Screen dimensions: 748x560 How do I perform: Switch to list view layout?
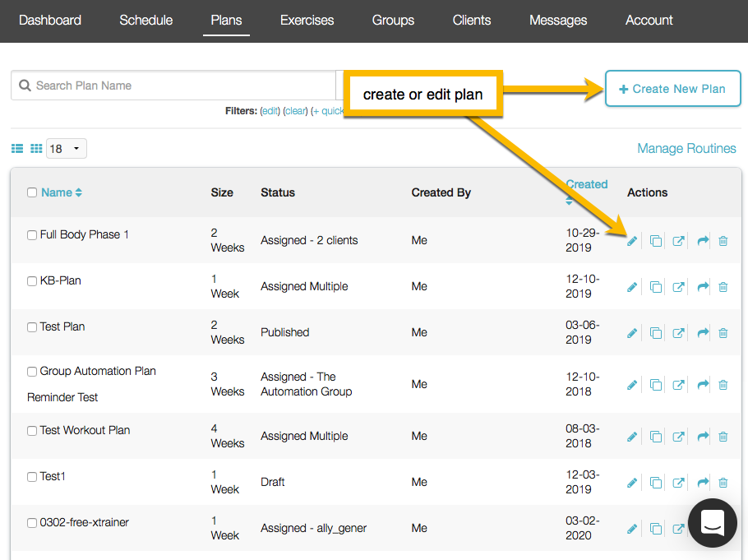(x=17, y=149)
